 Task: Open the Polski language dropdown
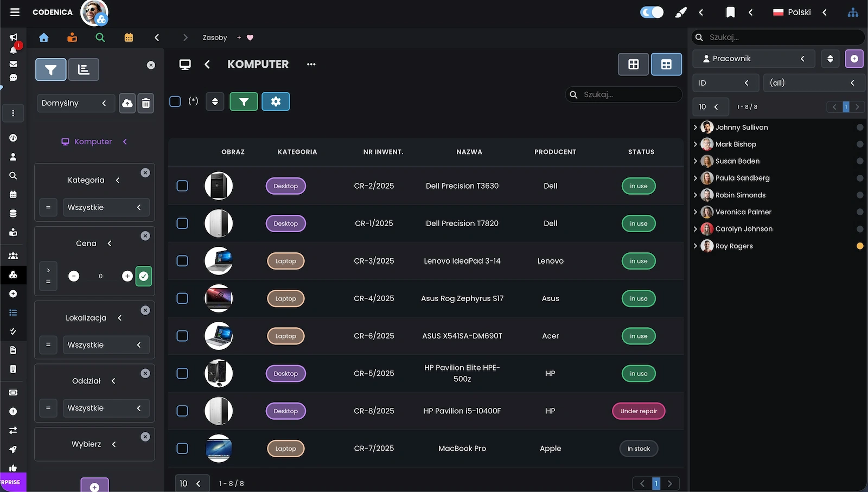[x=799, y=12]
